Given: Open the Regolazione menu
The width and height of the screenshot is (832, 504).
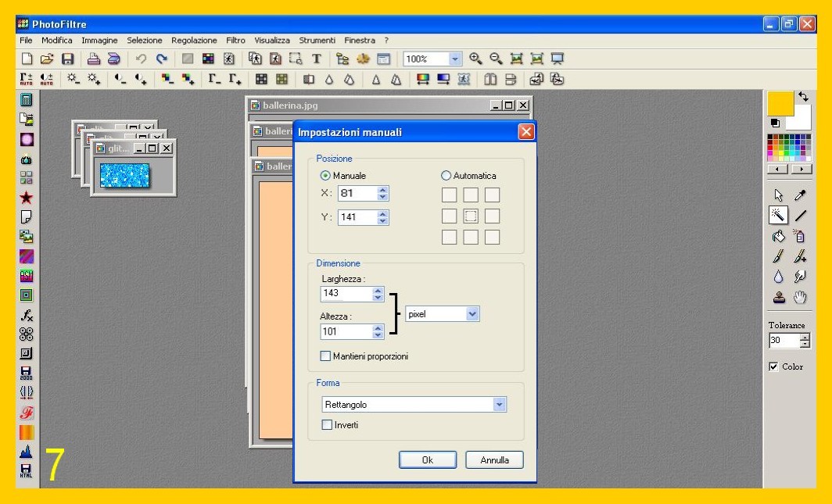Looking at the screenshot, I should coord(194,40).
